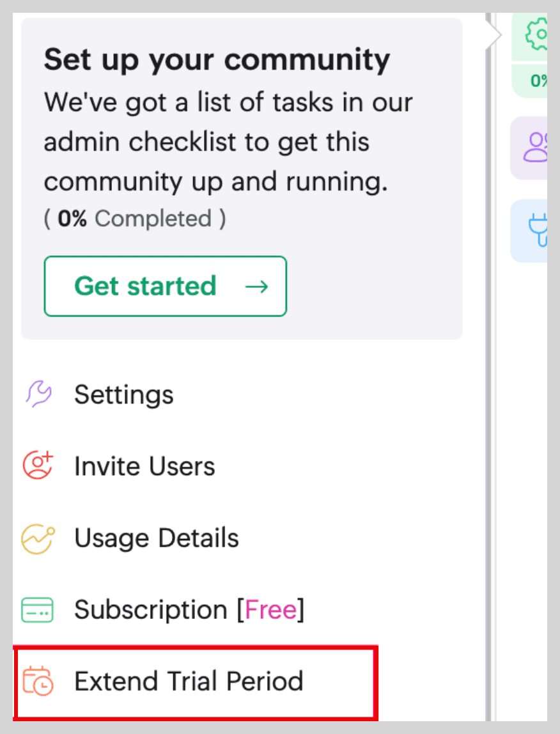The image size is (560, 734).
Task: Click the red add-user icon
Action: click(38, 465)
